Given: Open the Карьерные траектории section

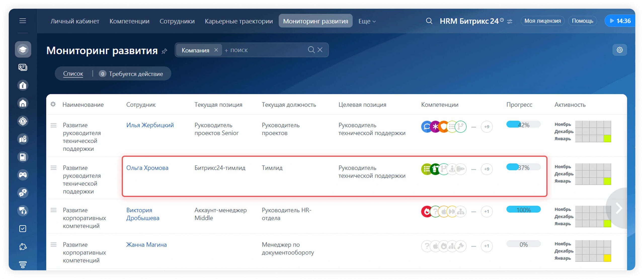Looking at the screenshot, I should [238, 21].
